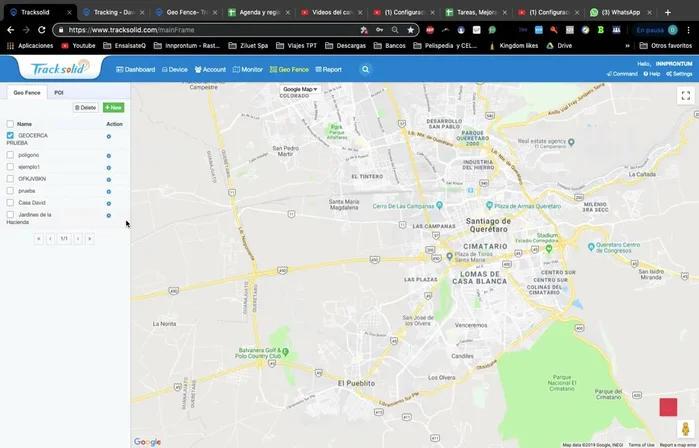The height and width of the screenshot is (448, 699).
Task: Click the green New button
Action: [114, 107]
